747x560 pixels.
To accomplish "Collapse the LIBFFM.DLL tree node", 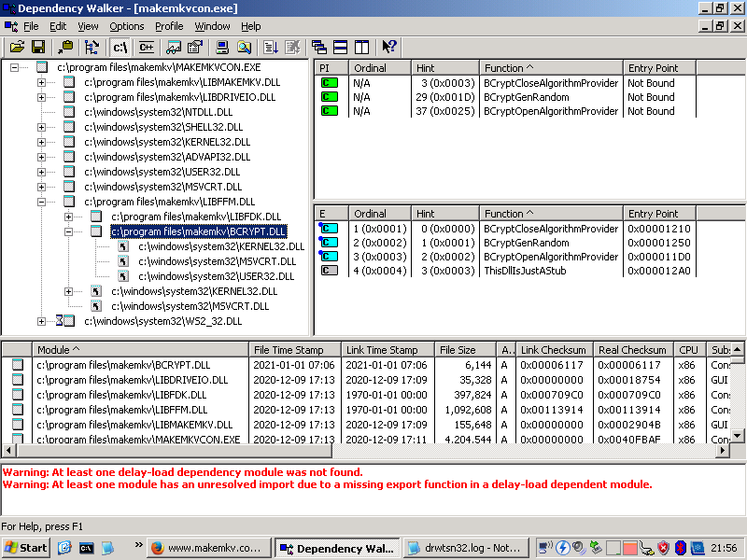I will click(x=41, y=202).
